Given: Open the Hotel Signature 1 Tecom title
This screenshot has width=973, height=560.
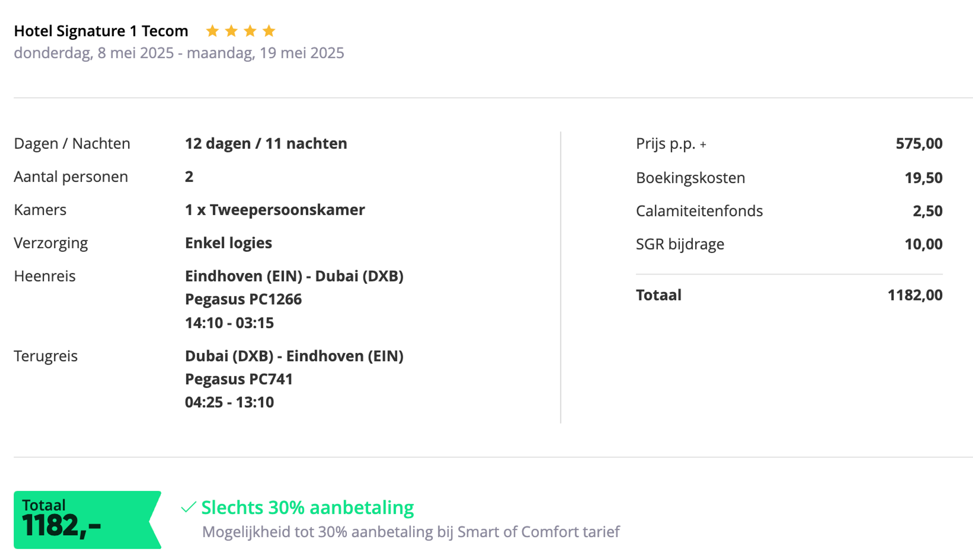Looking at the screenshot, I should [x=101, y=31].
